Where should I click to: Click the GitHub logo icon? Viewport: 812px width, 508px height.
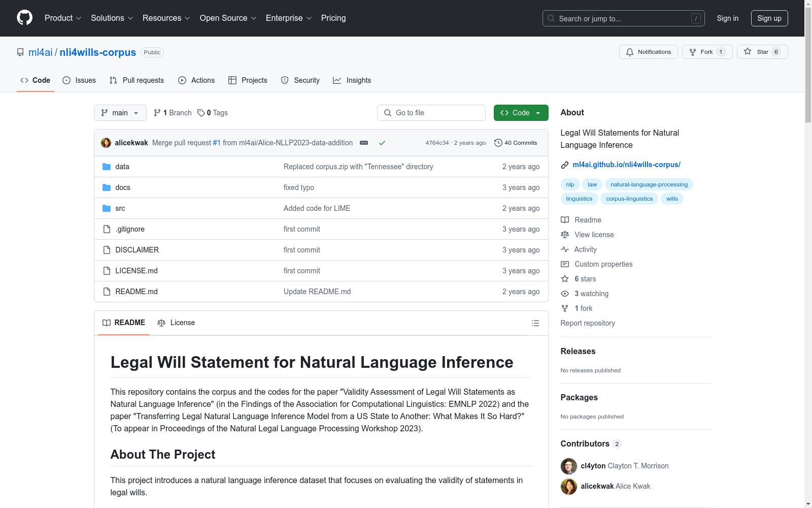point(24,18)
